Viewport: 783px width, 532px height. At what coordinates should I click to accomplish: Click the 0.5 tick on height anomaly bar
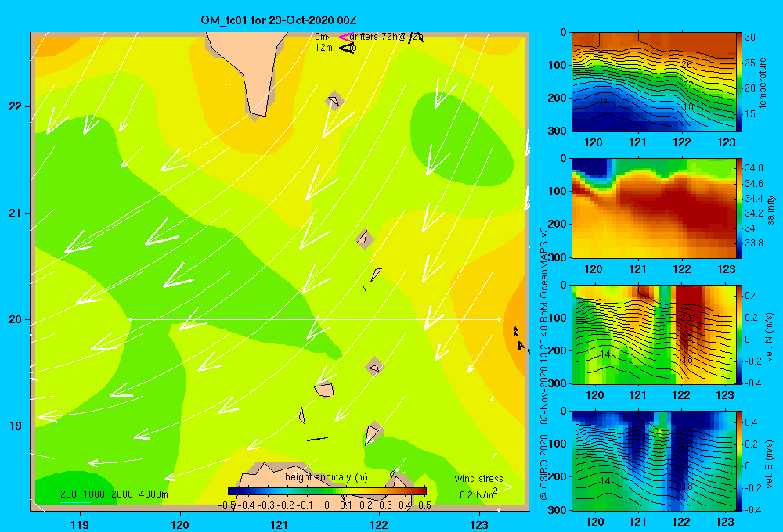424,505
